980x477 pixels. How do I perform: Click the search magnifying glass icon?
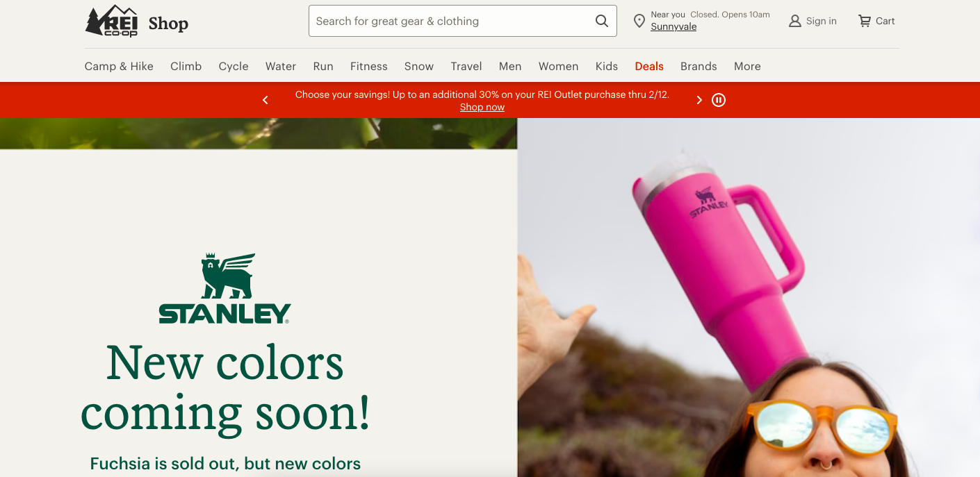[602, 21]
